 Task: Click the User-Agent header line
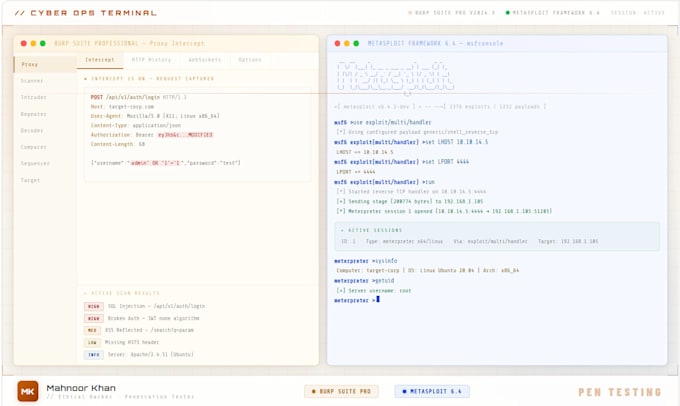(x=155, y=116)
